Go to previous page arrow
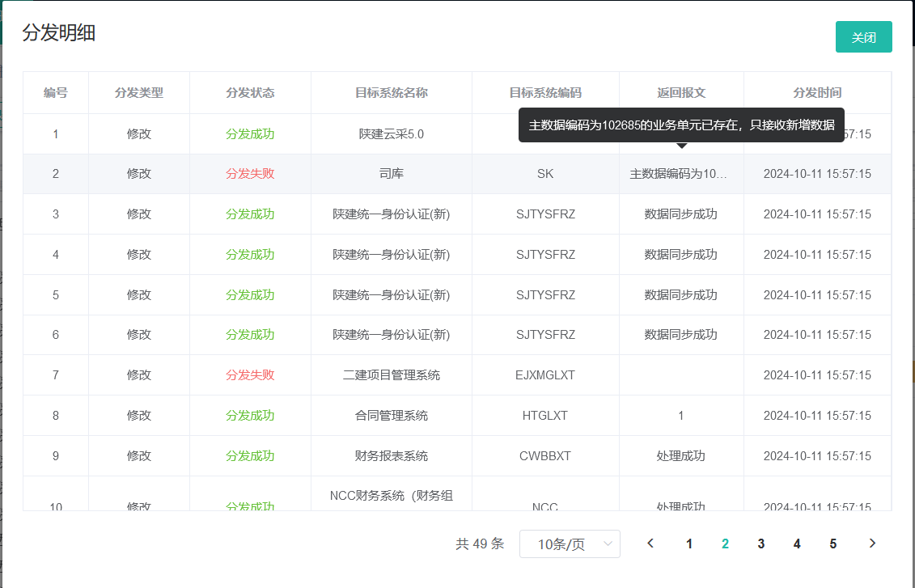Image resolution: width=915 pixels, height=588 pixels. [650, 544]
